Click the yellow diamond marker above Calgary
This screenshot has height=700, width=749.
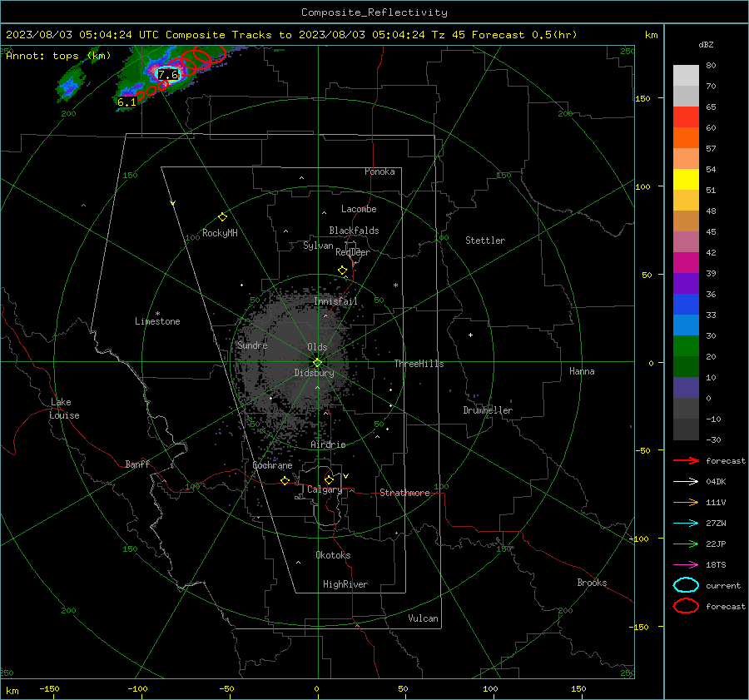329,479
